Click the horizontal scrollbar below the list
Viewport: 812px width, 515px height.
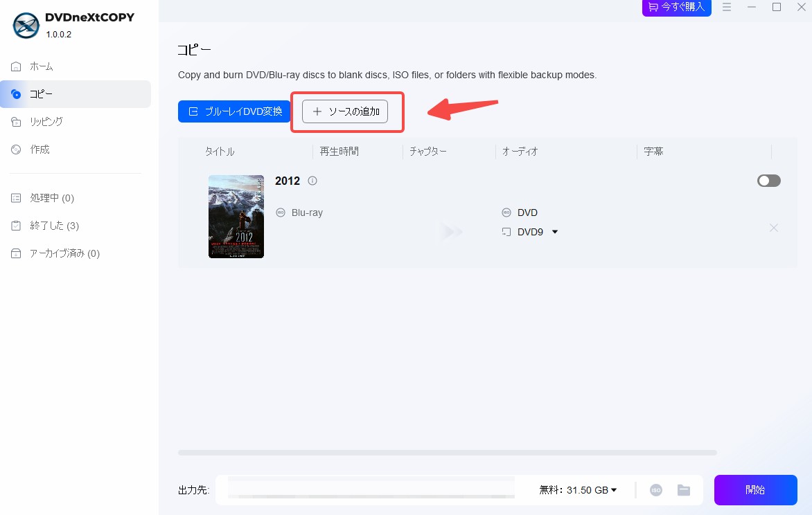point(448,453)
